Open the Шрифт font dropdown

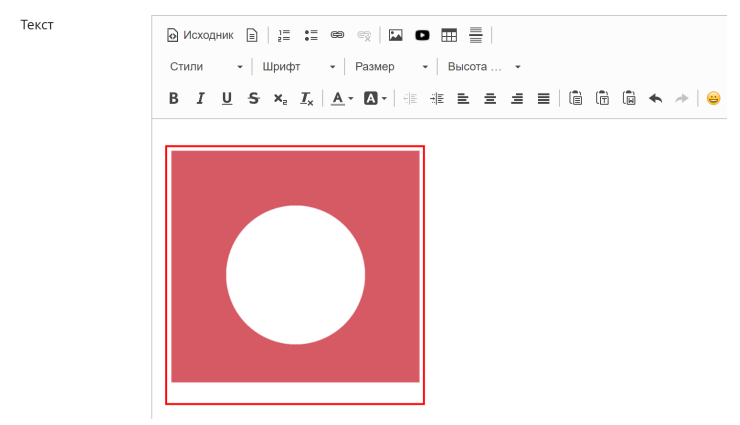298,67
